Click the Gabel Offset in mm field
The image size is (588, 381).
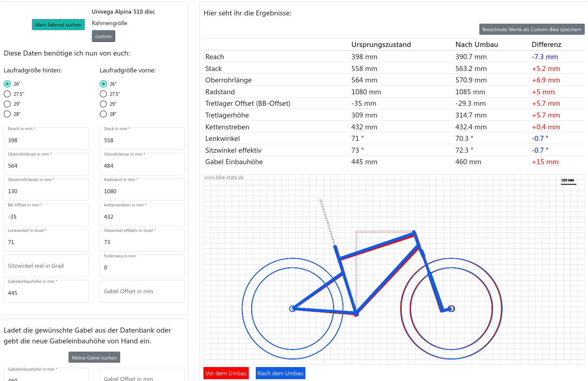tap(142, 291)
